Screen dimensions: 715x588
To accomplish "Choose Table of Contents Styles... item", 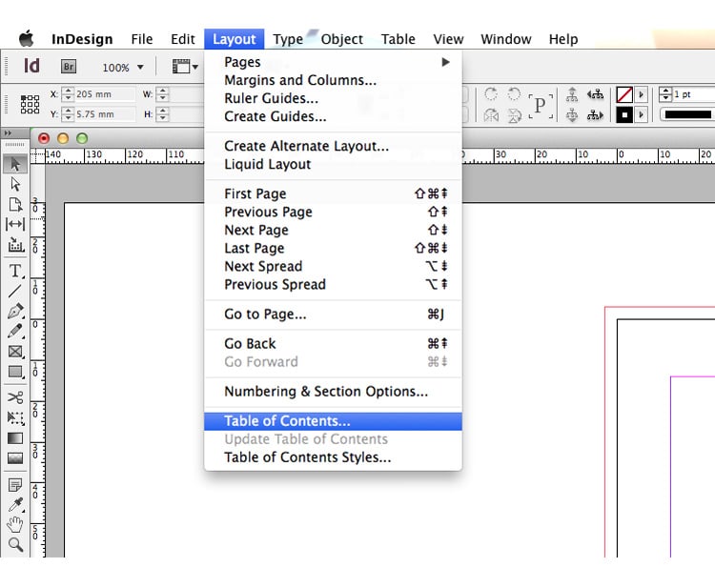I will [x=333, y=457].
